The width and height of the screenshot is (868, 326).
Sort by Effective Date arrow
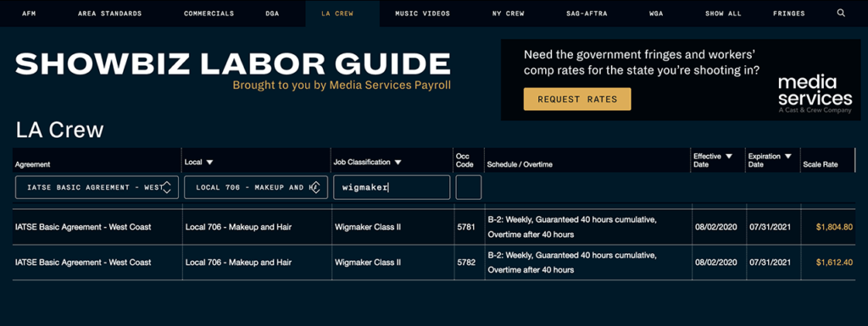728,157
